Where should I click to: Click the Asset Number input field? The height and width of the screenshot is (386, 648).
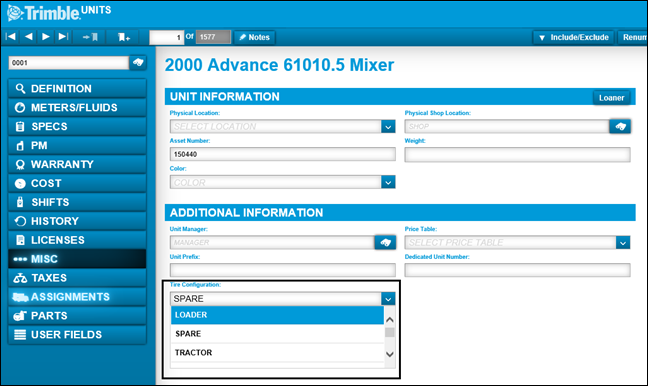(282, 154)
